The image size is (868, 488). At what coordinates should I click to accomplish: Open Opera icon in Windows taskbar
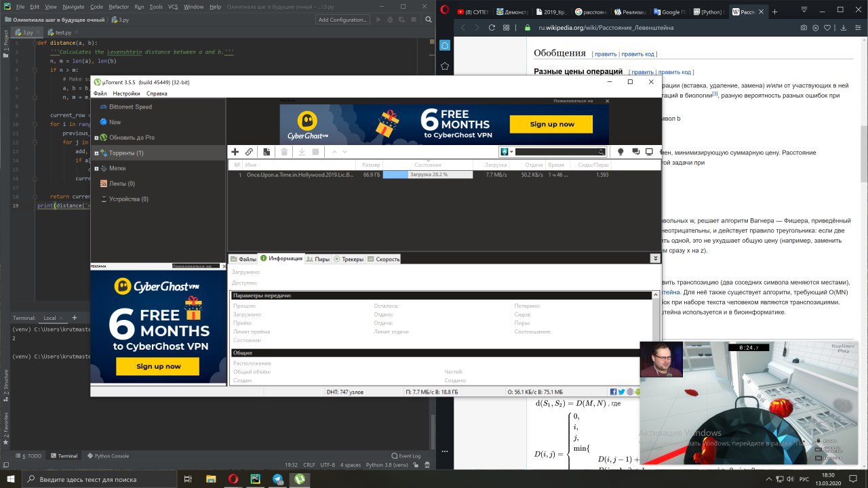pos(233,479)
